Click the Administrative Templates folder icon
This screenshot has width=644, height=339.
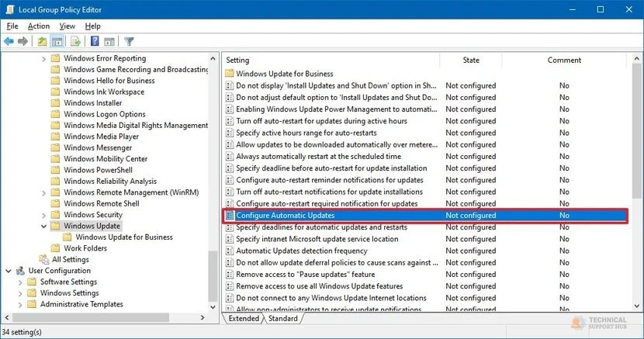point(32,304)
